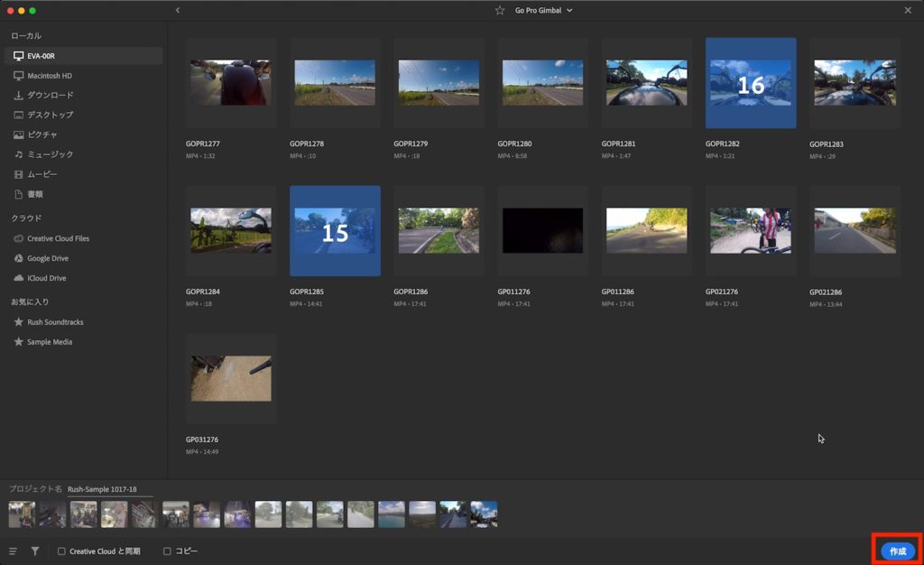Click the star icon to favorite Go Pro Gimbal
924x565 pixels.
pyautogui.click(x=500, y=10)
